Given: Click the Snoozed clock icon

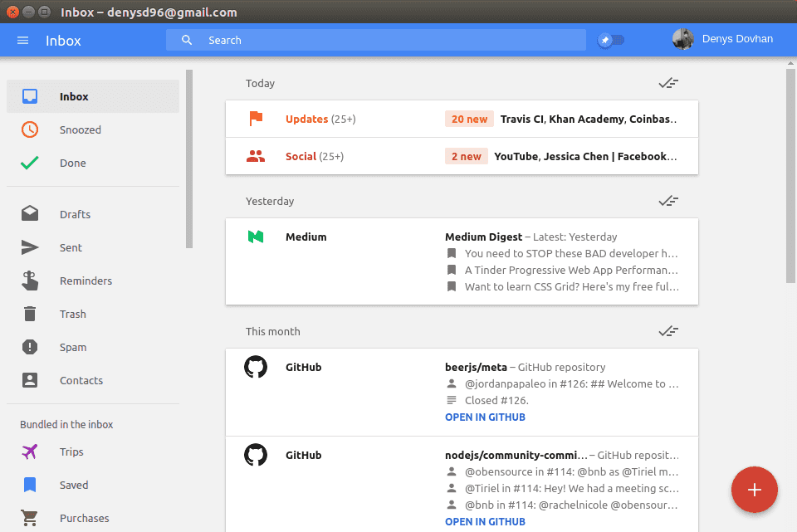Looking at the screenshot, I should pos(30,129).
